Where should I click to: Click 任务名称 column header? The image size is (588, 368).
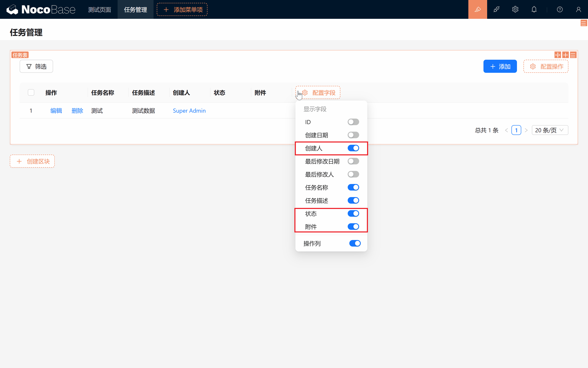(103, 93)
